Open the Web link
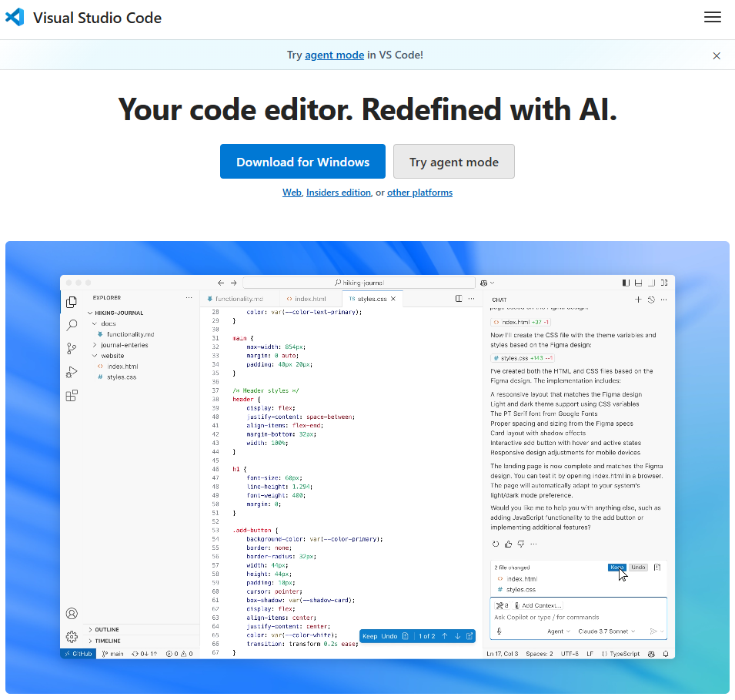The width and height of the screenshot is (735, 700). coord(292,193)
